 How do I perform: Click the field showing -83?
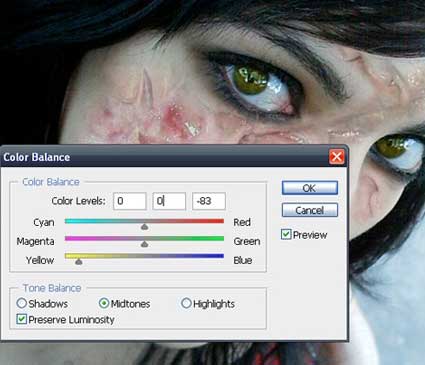[209, 201]
